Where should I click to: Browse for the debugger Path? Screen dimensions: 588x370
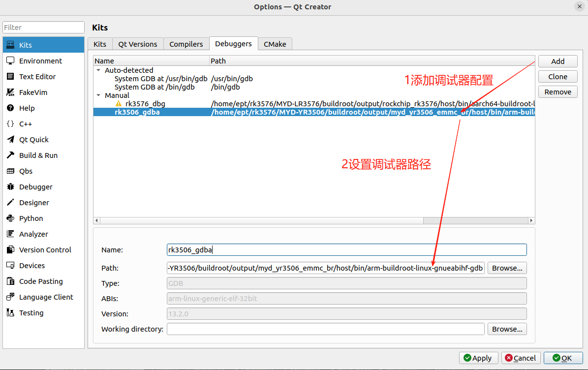click(x=507, y=268)
